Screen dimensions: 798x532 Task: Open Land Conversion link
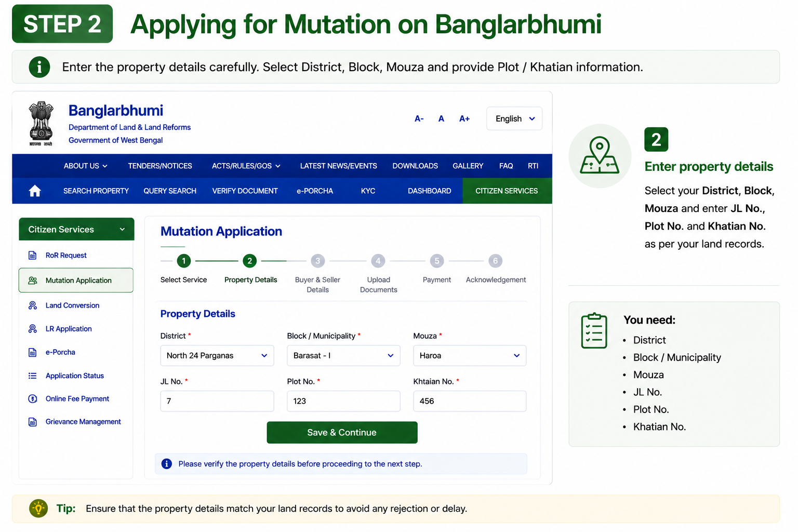[72, 305]
